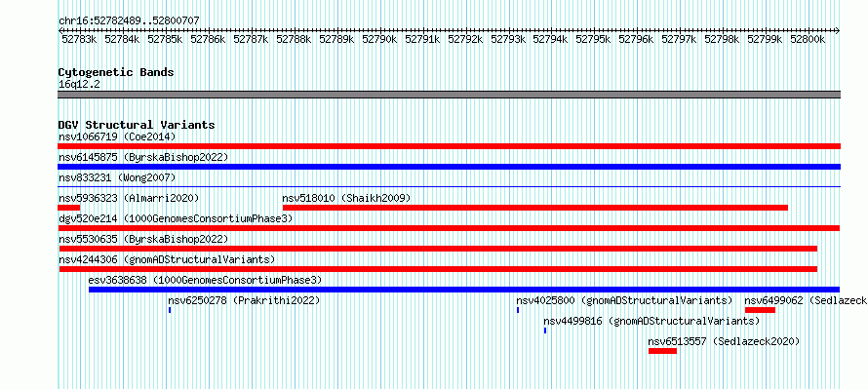This screenshot has width=868, height=389.
Task: Open the nsv6145875 (ByrskaBishop2022) label
Action: [143, 157]
